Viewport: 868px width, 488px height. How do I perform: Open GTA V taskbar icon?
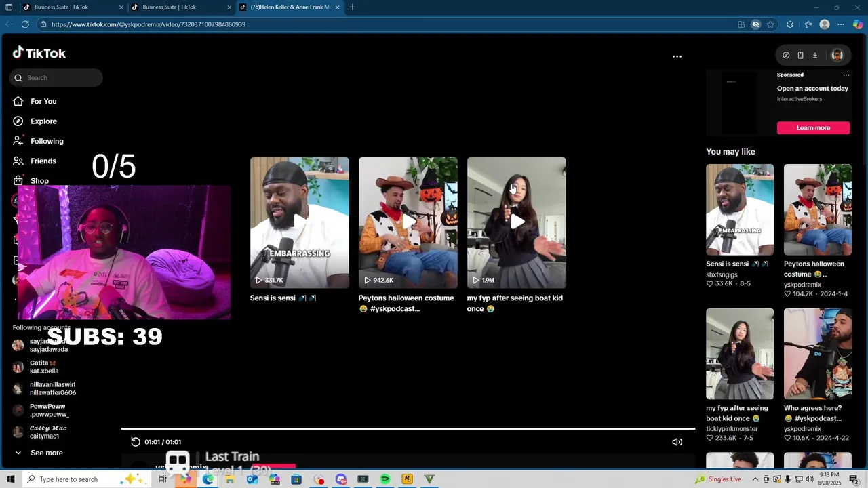[429, 479]
